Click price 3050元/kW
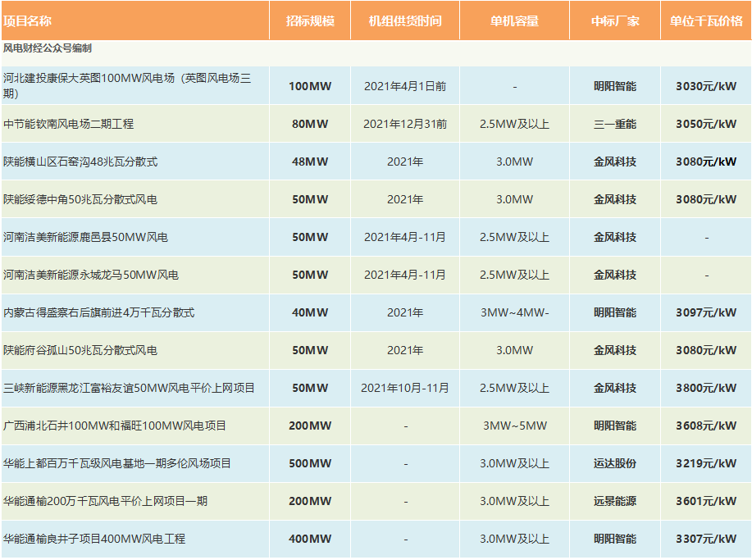752x560 pixels. tap(706, 124)
